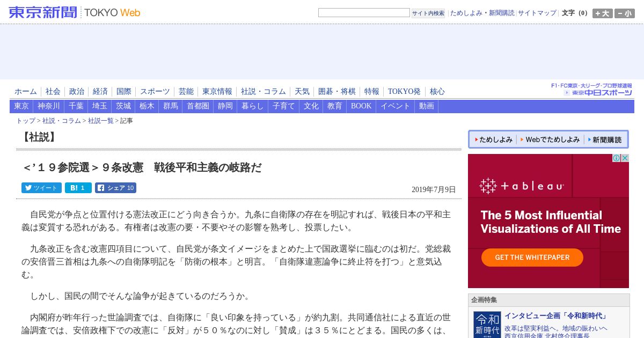Close the Tableau advertisement

tap(625, 158)
